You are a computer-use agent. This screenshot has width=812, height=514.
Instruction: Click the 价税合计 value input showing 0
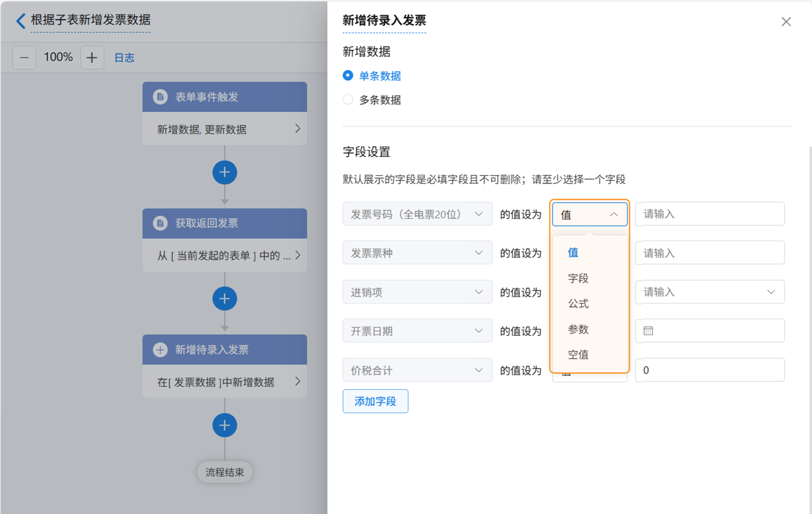(709, 370)
